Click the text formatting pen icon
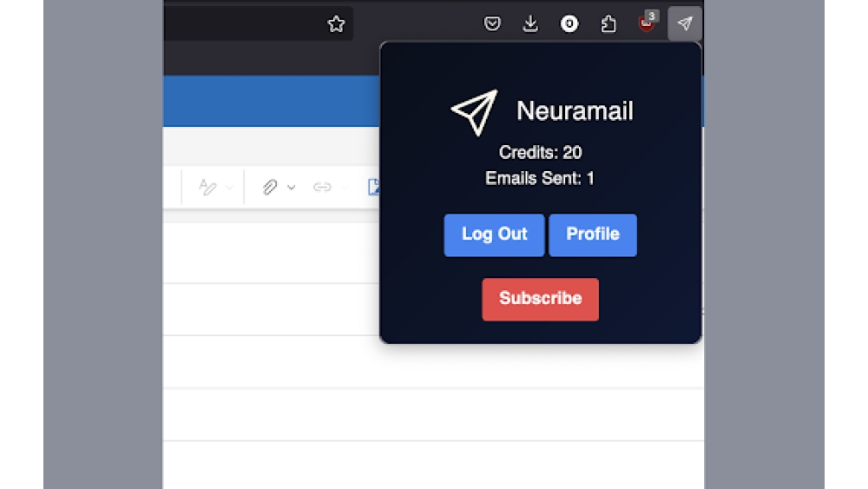The width and height of the screenshot is (868, 489). (x=207, y=188)
